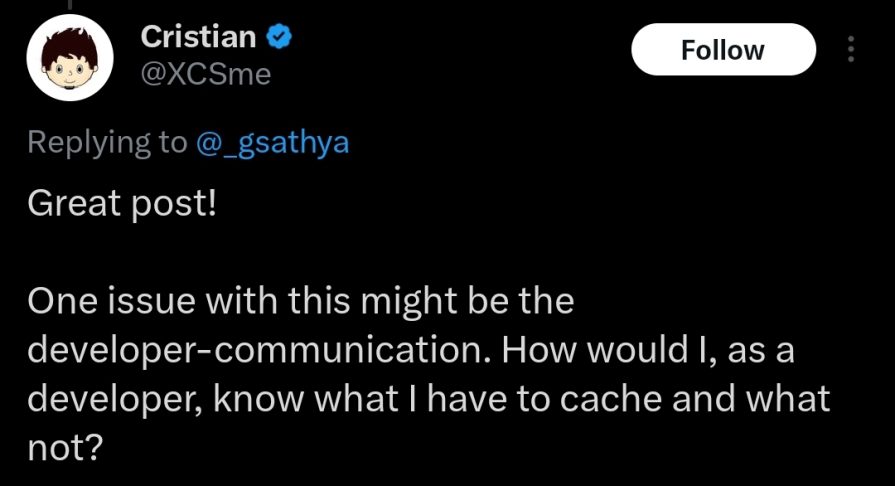Click the 'Replying to' label
Image resolution: width=895 pixels, height=486 pixels.
coord(106,143)
